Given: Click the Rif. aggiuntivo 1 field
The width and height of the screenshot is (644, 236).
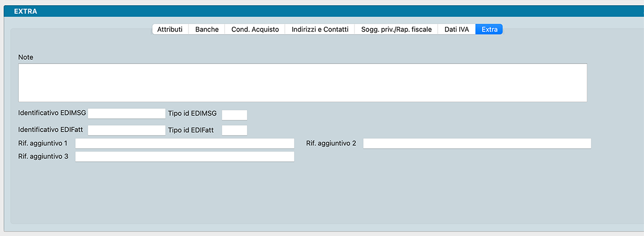Looking at the screenshot, I should [184, 144].
